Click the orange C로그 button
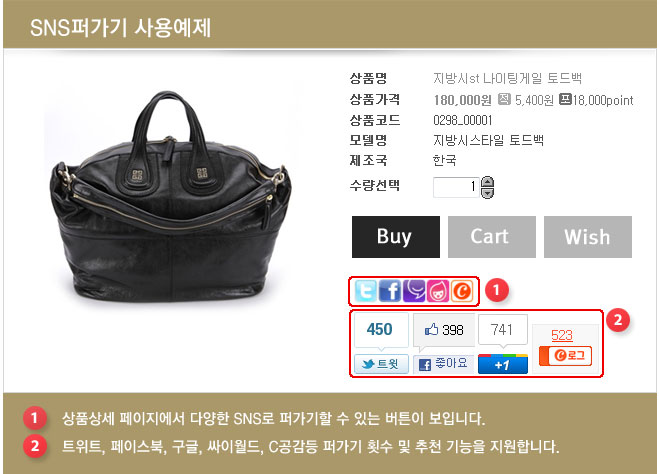 coord(565,356)
